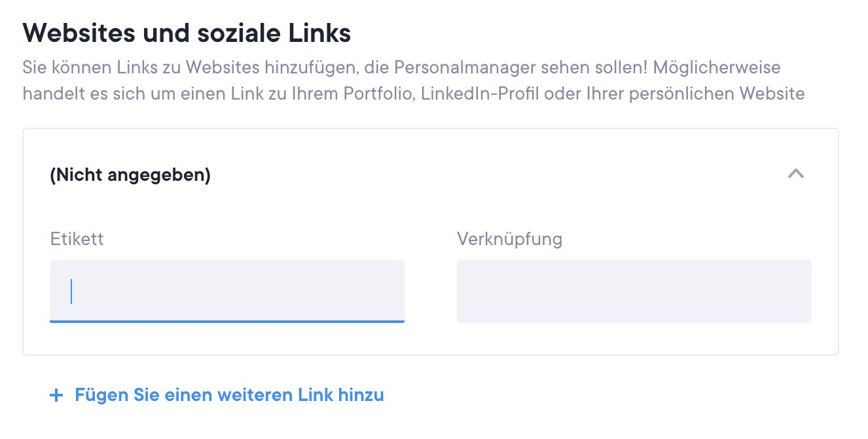The image size is (868, 439).
Task: Select the "(Nicht angegeben)" entry title
Action: (x=130, y=176)
